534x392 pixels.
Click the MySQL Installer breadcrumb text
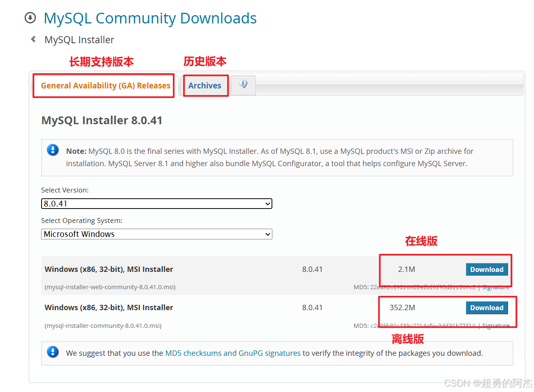coord(79,39)
